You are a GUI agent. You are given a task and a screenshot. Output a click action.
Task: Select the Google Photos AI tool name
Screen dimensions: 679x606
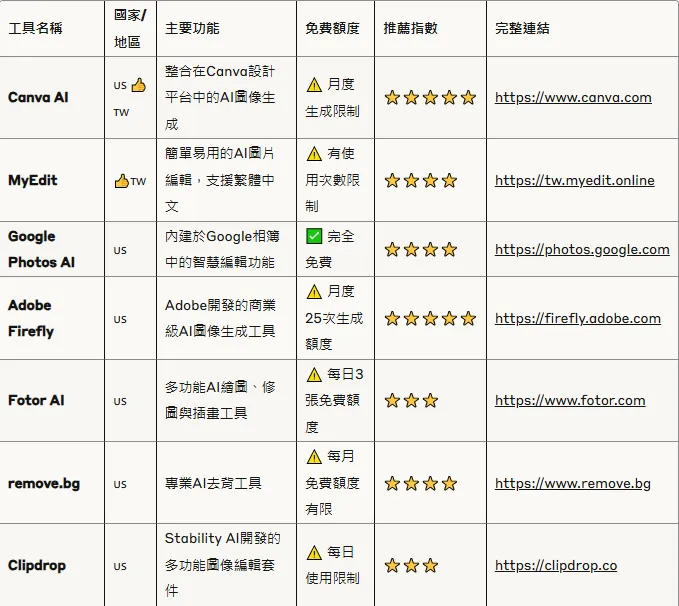click(x=41, y=250)
